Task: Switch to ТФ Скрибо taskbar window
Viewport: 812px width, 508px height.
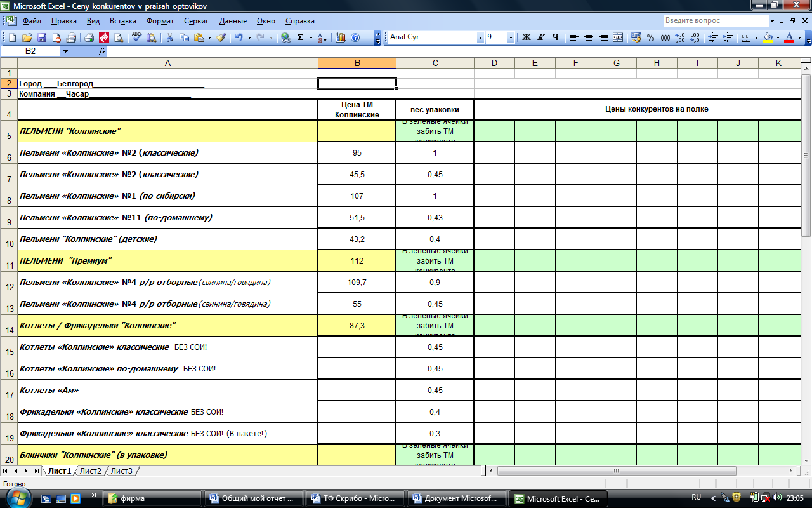Action: pyautogui.click(x=354, y=498)
